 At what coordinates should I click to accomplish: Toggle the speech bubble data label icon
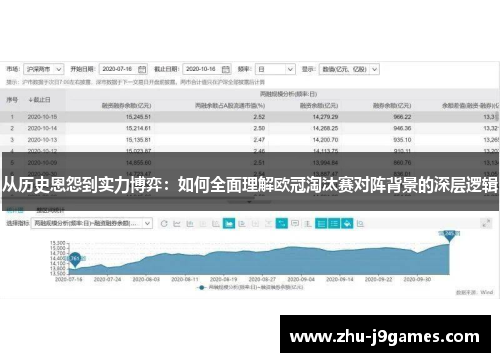point(295,223)
